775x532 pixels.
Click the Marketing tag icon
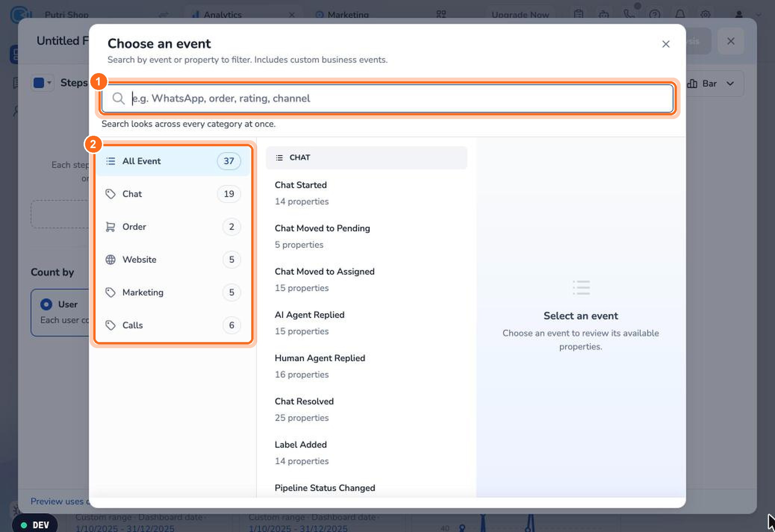(x=110, y=292)
